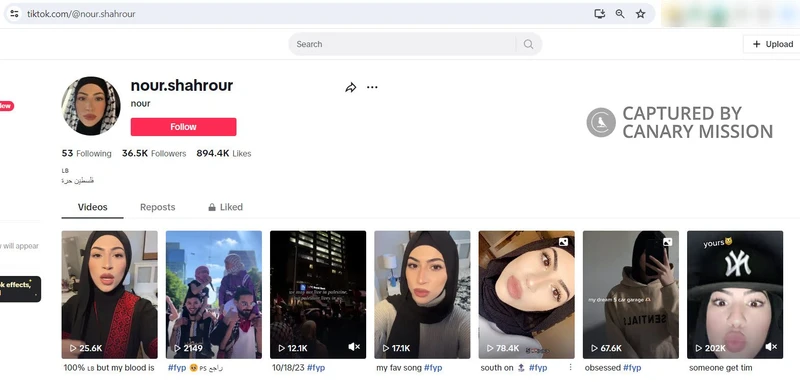
Task: Click the install app icon in address bar
Action: (x=599, y=14)
